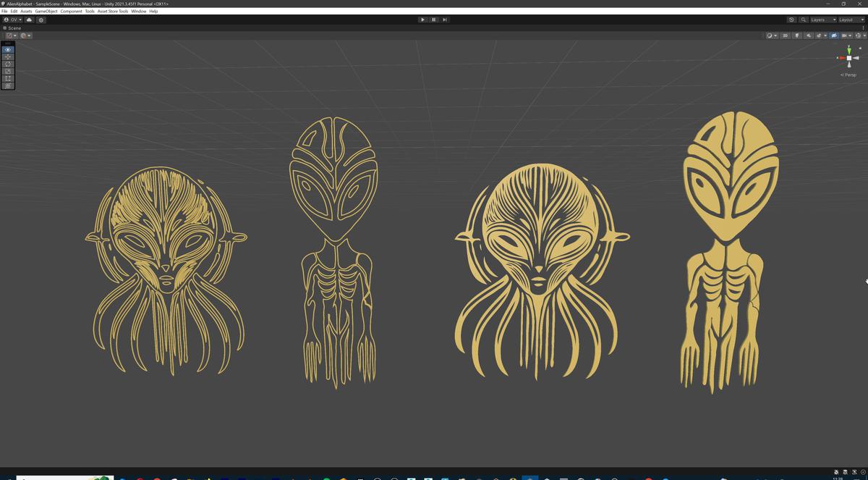The image size is (868, 480).
Task: Select the Move tool
Action: click(8, 56)
